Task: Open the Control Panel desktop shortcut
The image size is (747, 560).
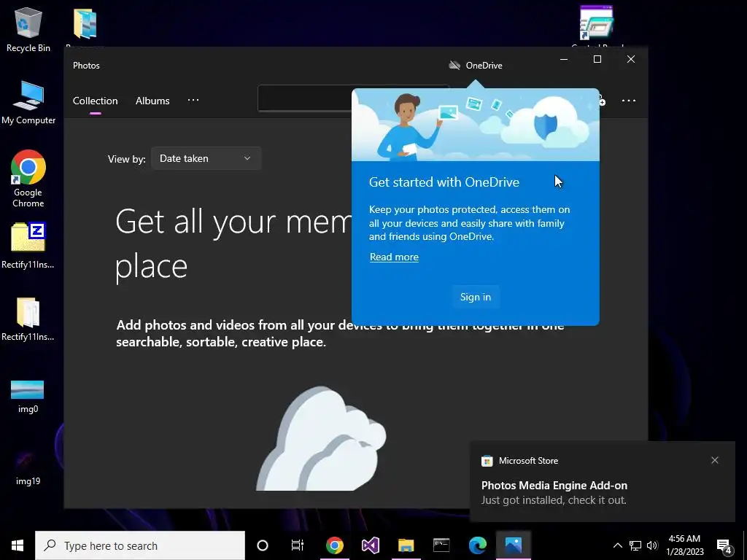Action: 597,25
